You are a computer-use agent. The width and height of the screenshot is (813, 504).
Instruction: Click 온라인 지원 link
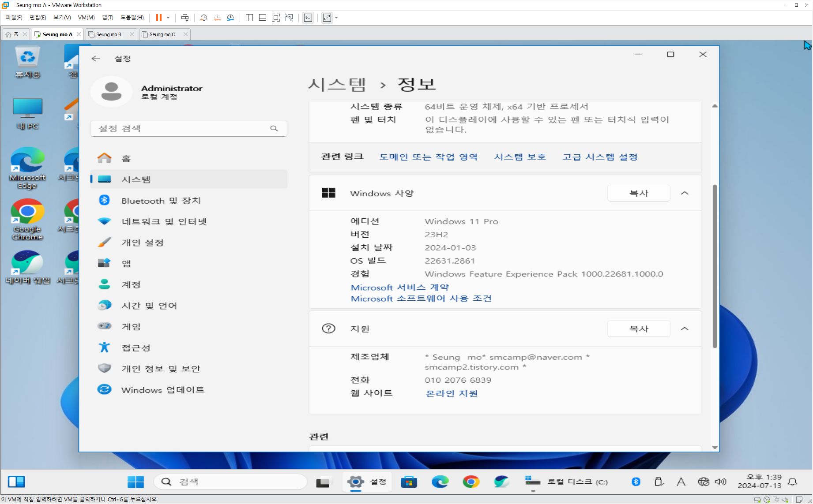[x=452, y=393]
